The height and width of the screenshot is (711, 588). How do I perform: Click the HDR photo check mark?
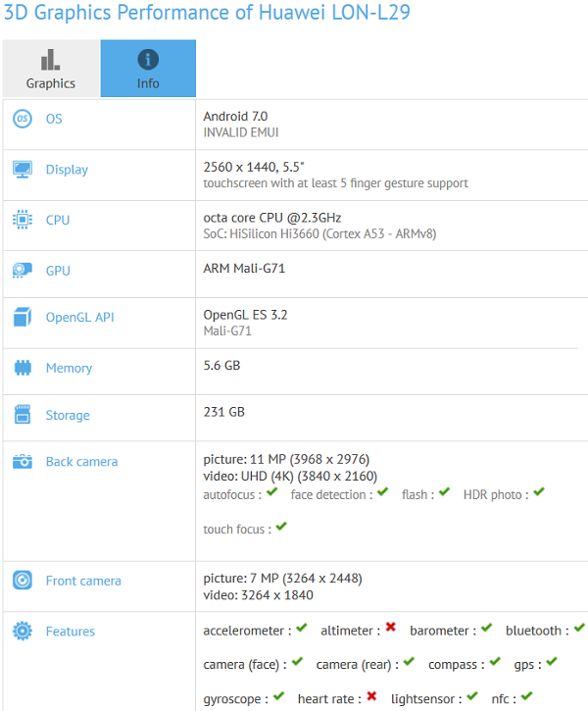point(539,492)
